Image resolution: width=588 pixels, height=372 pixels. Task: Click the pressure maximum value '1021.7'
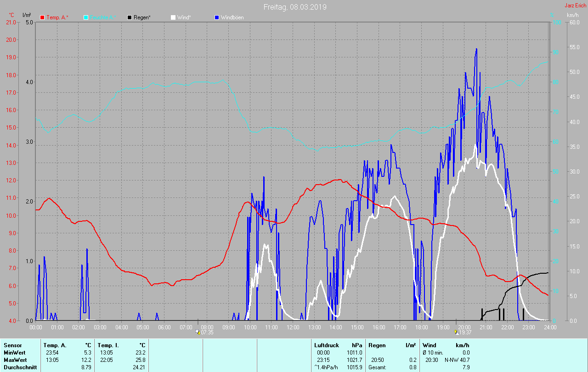pyautogui.click(x=355, y=360)
